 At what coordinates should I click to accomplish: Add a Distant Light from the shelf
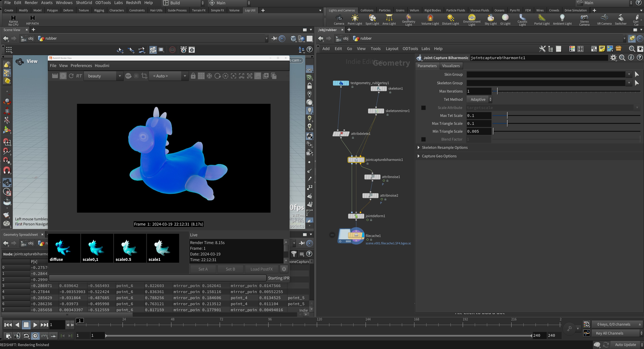pyautogui.click(x=451, y=19)
